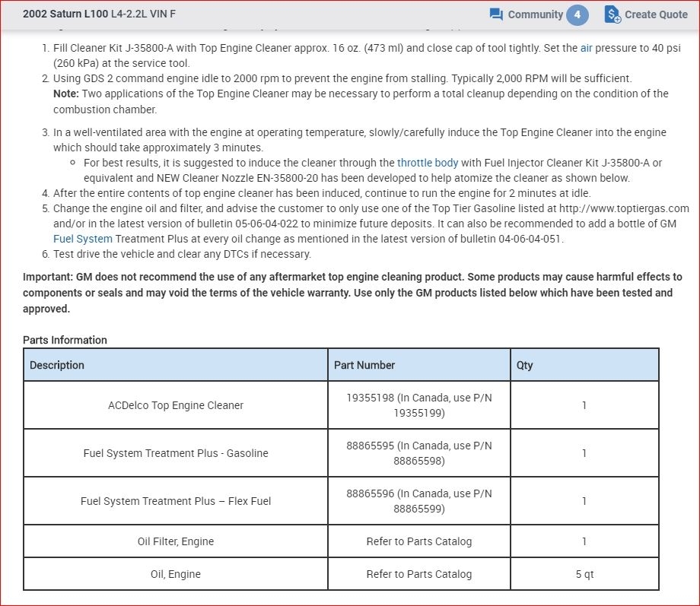Select Fuel System Treatment Plus - Gasoline row

coord(176,453)
